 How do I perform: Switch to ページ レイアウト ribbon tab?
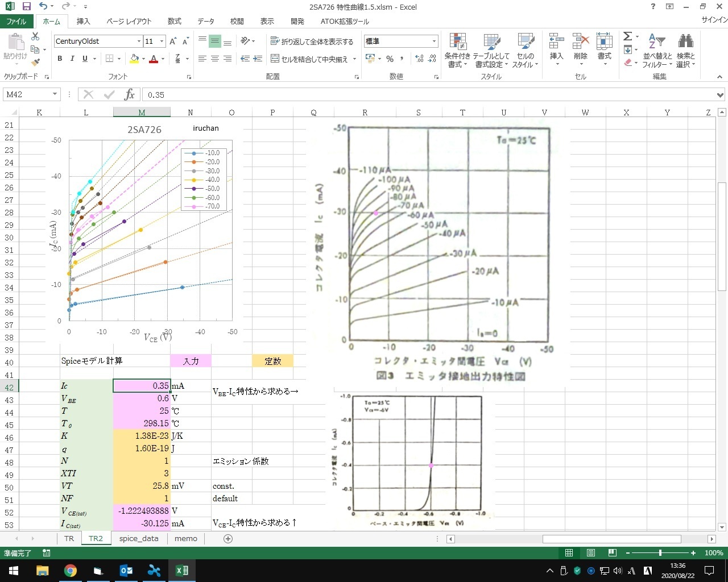129,21
